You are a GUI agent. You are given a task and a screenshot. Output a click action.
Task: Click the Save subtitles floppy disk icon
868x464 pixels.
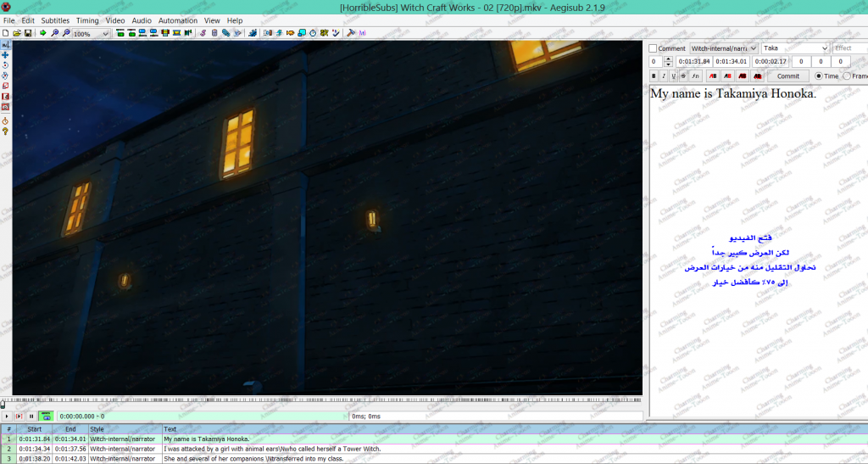pyautogui.click(x=28, y=33)
